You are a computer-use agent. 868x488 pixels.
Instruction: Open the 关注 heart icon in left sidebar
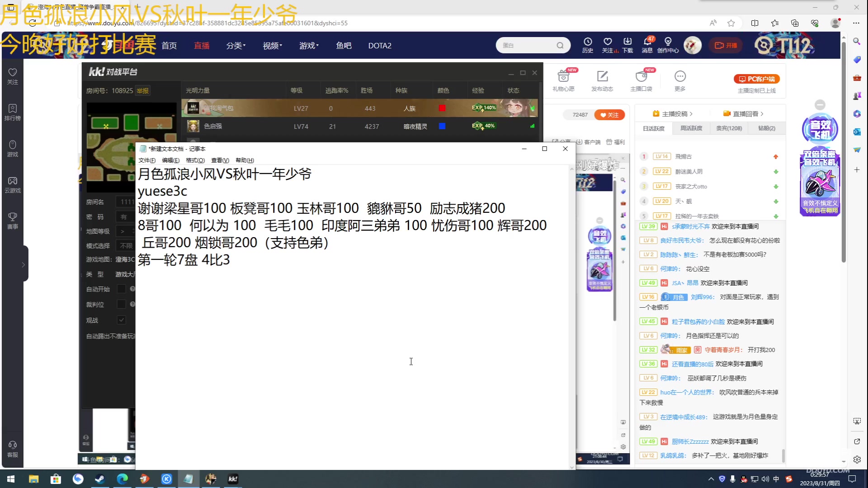(13, 76)
